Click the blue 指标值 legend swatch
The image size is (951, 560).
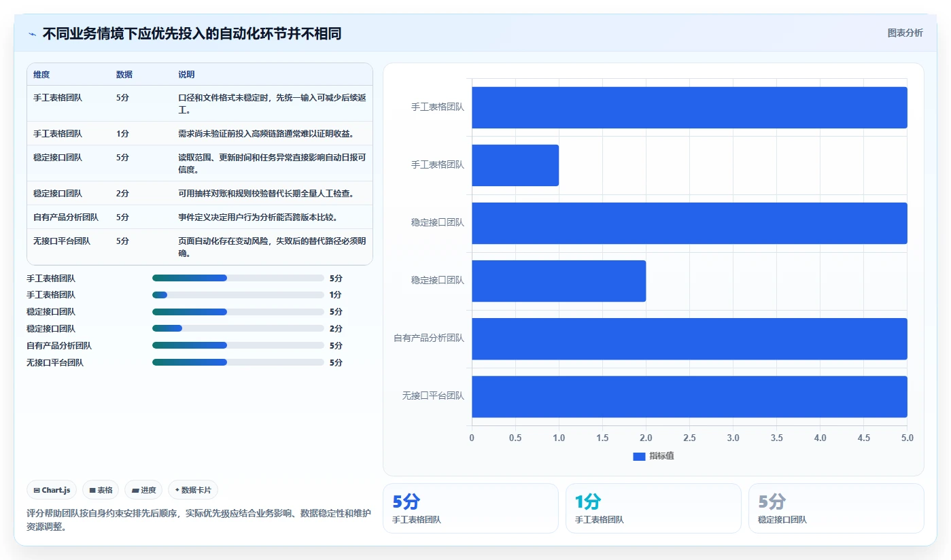point(639,456)
